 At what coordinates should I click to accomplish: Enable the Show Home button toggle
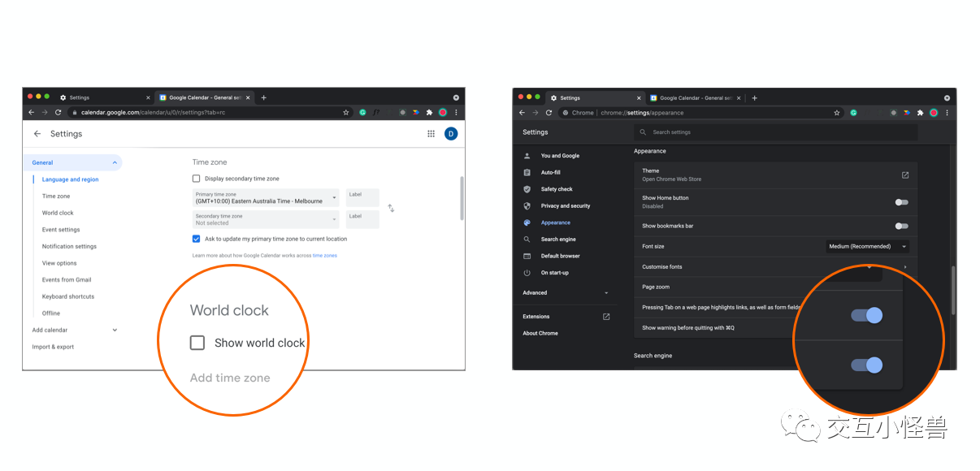tap(901, 202)
